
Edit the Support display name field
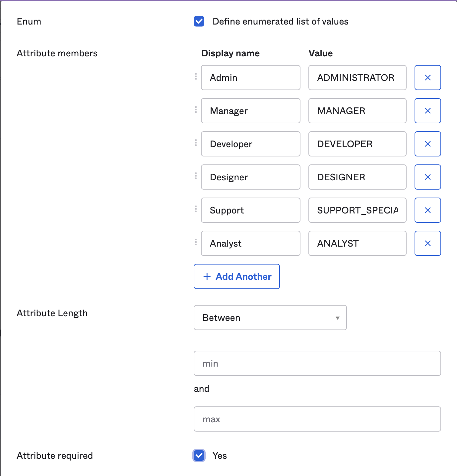pyautogui.click(x=250, y=210)
